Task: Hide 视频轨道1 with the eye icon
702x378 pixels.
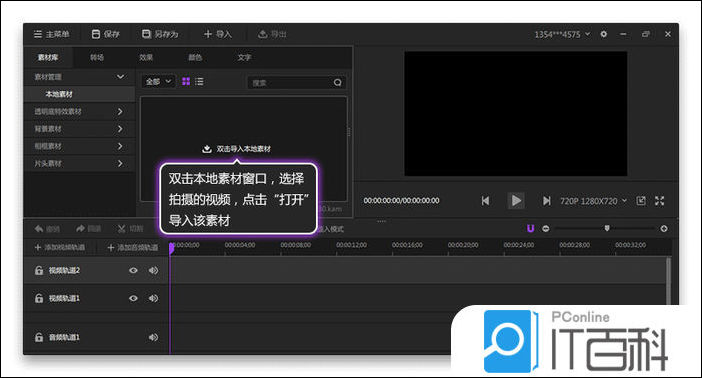Action: (x=133, y=298)
